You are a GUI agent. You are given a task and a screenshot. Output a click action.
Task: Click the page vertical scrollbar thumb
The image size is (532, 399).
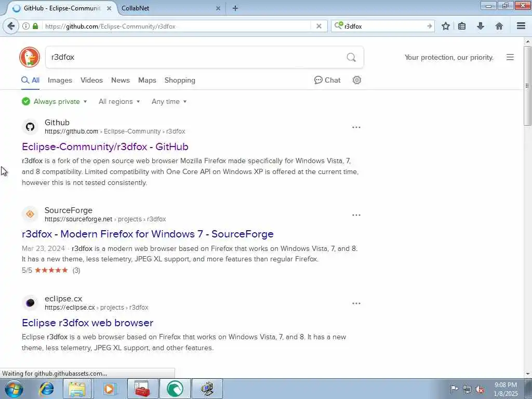[x=527, y=86]
